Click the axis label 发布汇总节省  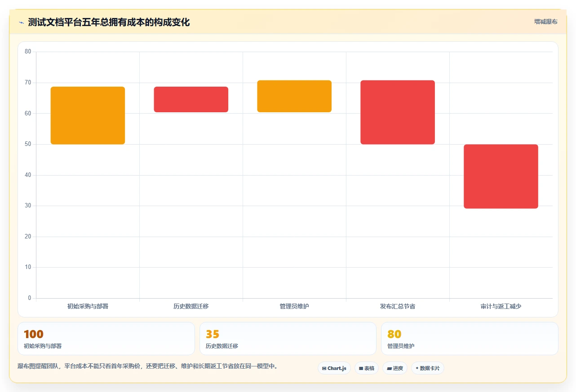pyautogui.click(x=398, y=306)
